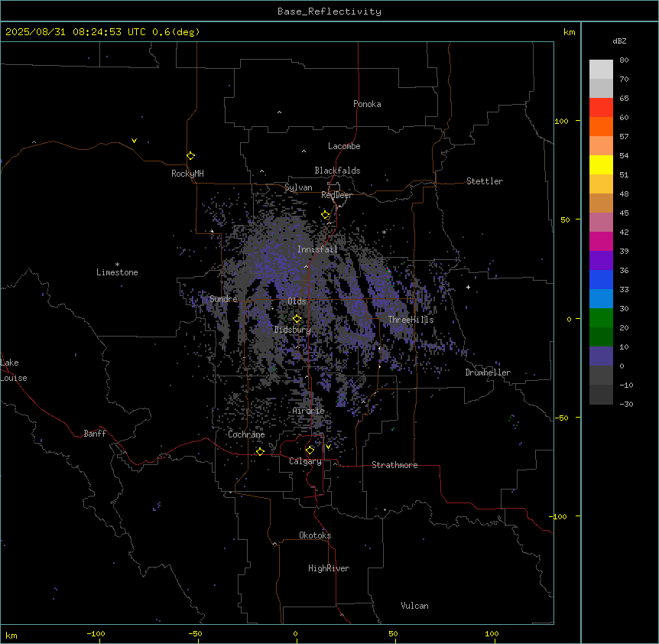Image resolution: width=659 pixels, height=644 pixels.
Task: Select the Vulcan label
Action: tap(415, 606)
